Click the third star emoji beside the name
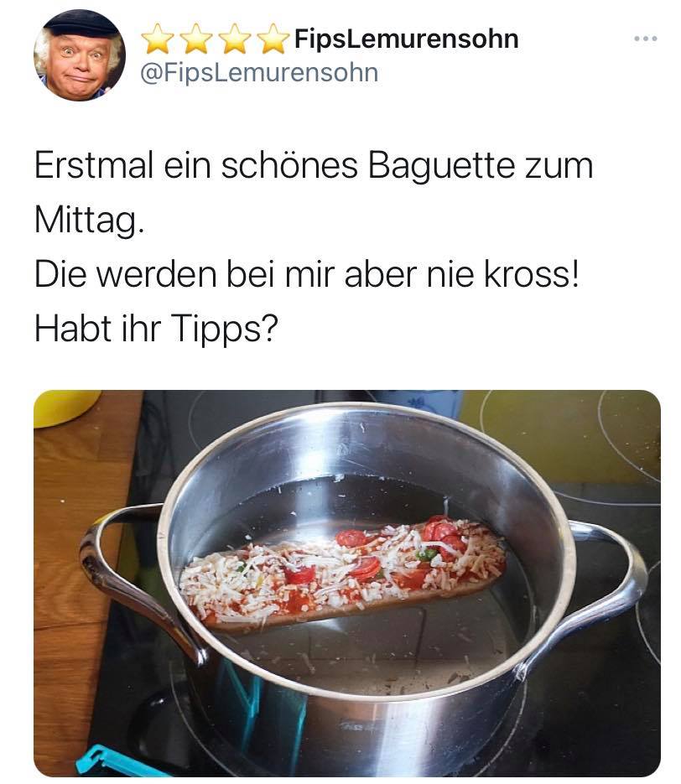This screenshot has height=784, width=681. click(235, 39)
